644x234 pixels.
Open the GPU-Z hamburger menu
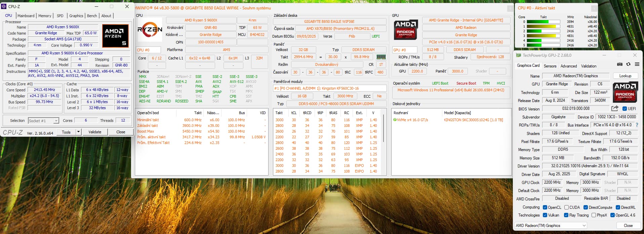click(x=637, y=64)
